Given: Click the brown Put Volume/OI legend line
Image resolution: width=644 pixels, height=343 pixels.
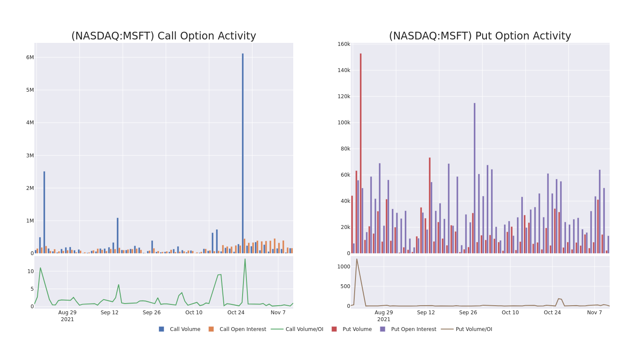Looking at the screenshot, I should click(447, 329).
